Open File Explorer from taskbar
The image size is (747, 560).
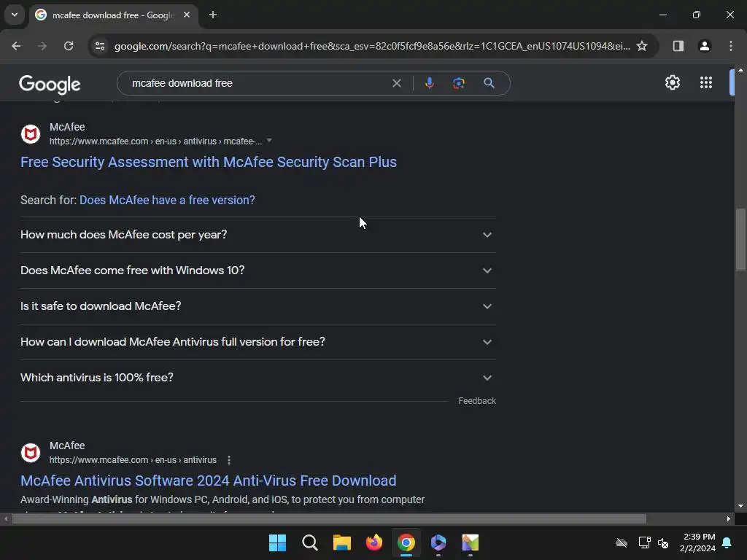(341, 542)
